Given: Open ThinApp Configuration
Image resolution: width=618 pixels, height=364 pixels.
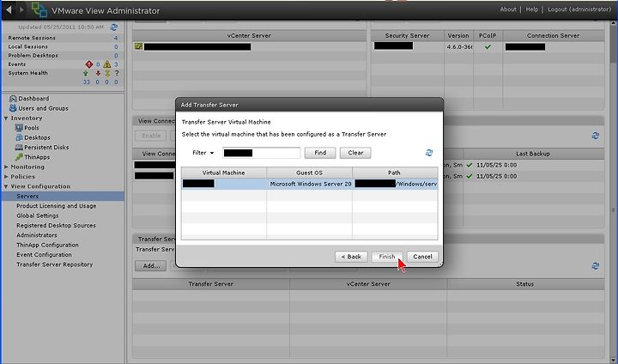Looking at the screenshot, I should [47, 245].
